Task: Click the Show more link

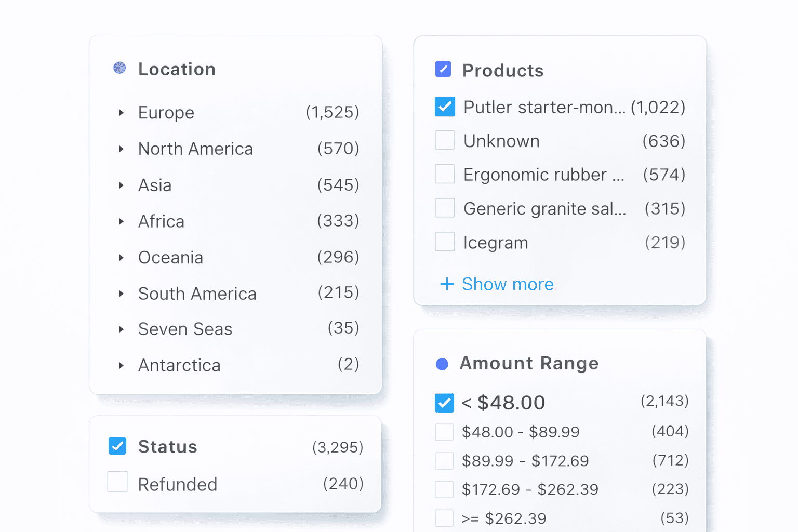Action: [x=508, y=284]
